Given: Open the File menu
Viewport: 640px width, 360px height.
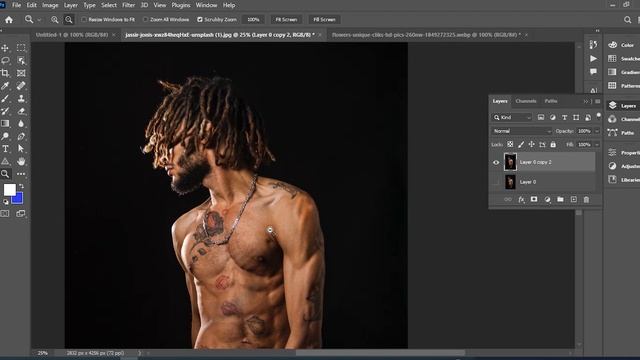Looking at the screenshot, I should coord(16,5).
